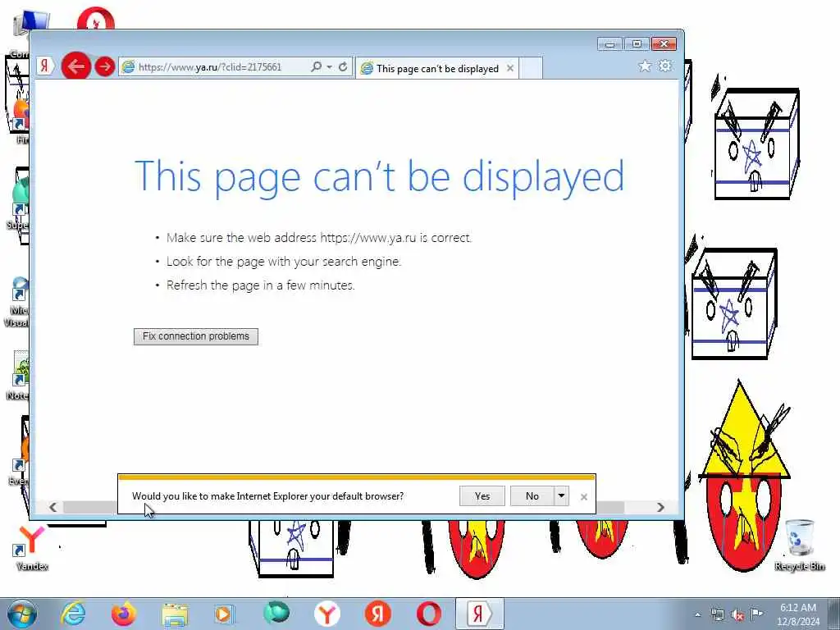Open the Tools gear icon menu
Screen dimensions: 840x630
coord(664,66)
